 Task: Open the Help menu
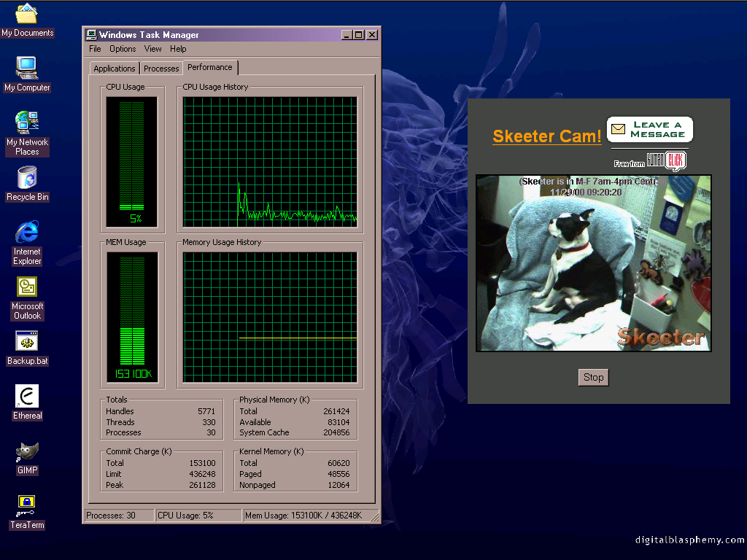pos(178,49)
